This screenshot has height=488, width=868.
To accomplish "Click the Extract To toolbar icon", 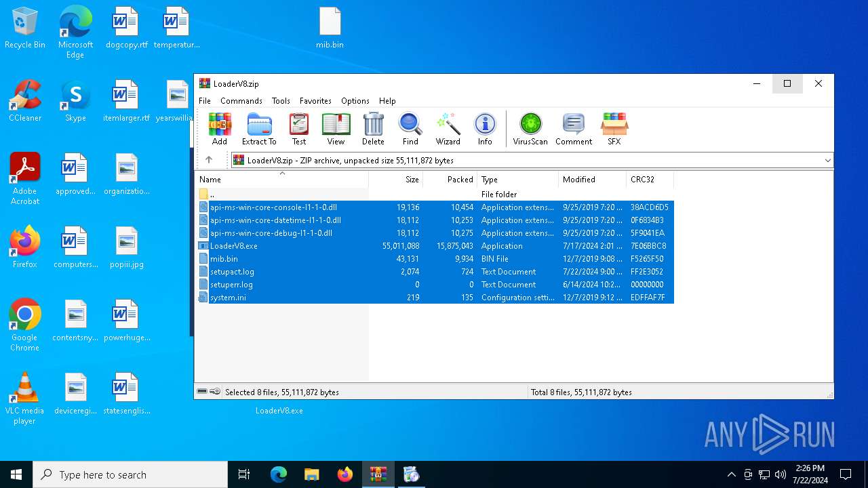I will 259,129.
